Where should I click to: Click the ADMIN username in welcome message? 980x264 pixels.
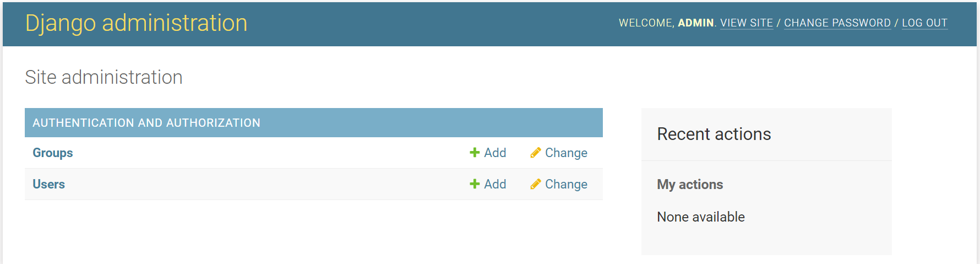(x=695, y=23)
